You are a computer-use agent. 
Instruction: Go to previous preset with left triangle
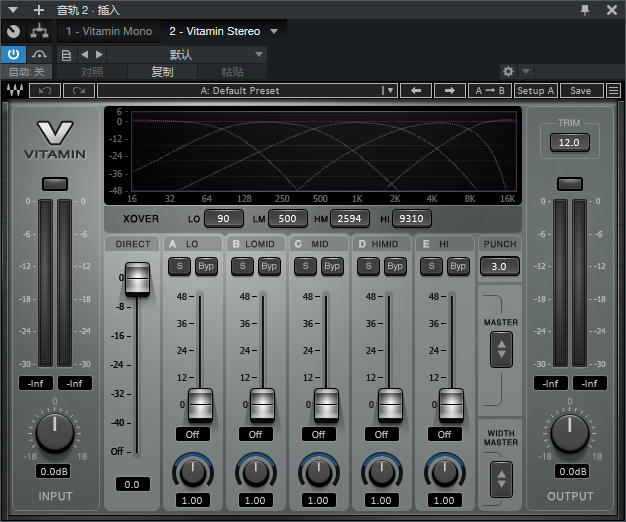[x=84, y=54]
